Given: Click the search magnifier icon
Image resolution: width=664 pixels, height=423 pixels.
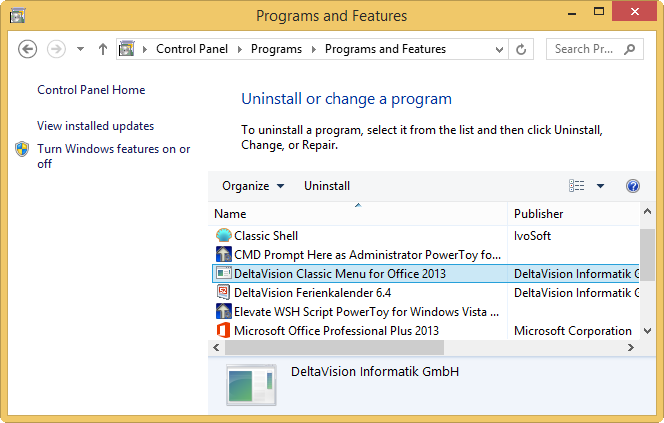Looking at the screenshot, I should [630, 49].
